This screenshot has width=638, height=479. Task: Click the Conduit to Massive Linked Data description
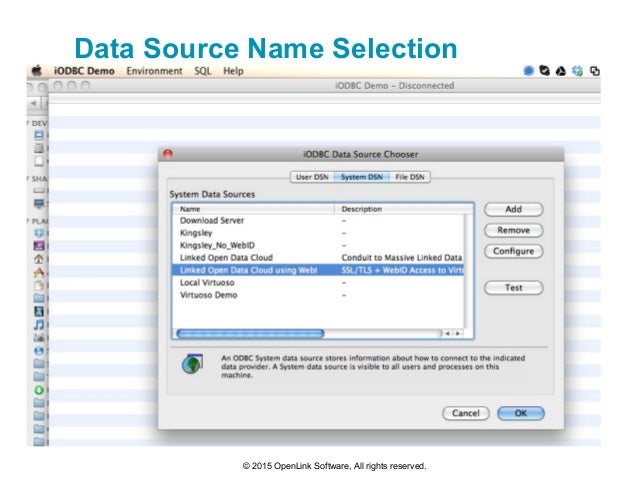402,258
